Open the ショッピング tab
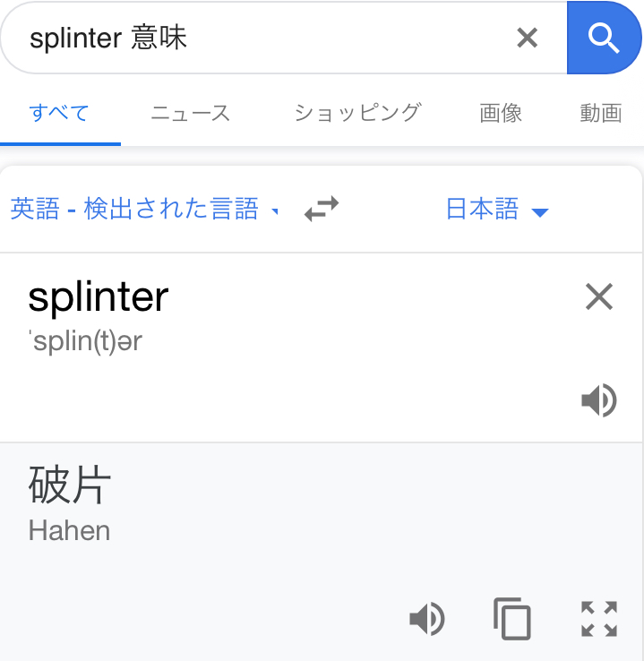The width and height of the screenshot is (644, 661). [357, 113]
